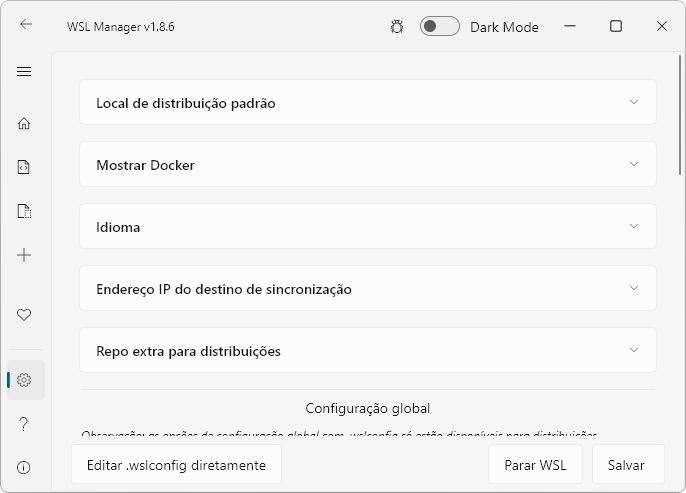Expand the Idioma setting

click(368, 227)
